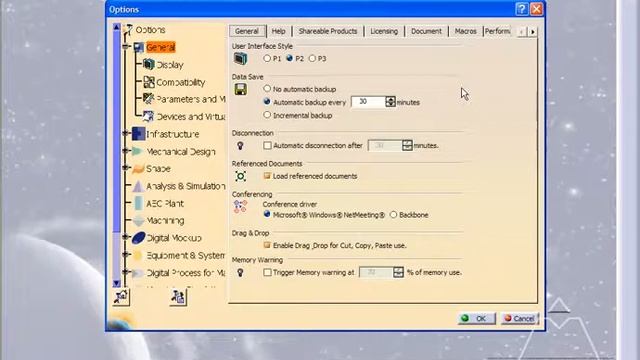Enable Automatic disconnection after checkbox
Image resolution: width=640 pixels, height=360 pixels.
coord(267,145)
